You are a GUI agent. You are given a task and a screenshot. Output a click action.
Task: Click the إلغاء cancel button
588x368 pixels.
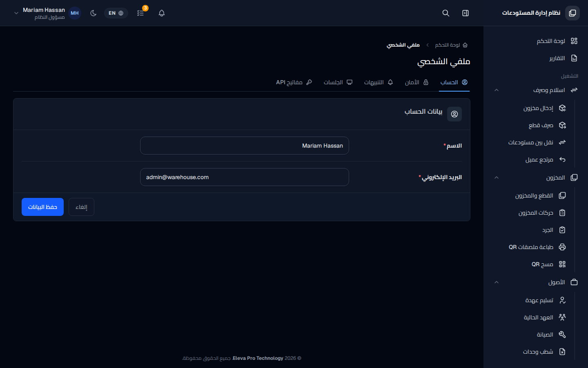[81, 207]
